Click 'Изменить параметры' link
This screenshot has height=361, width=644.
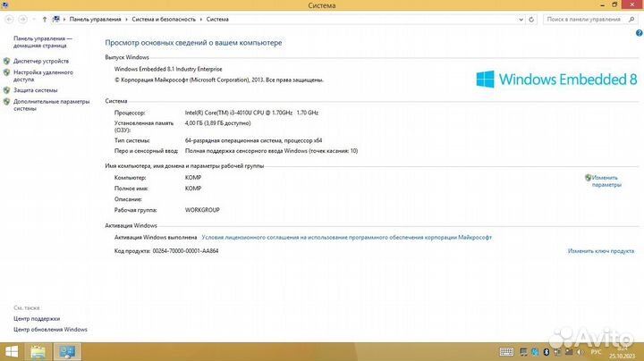pyautogui.click(x=606, y=181)
